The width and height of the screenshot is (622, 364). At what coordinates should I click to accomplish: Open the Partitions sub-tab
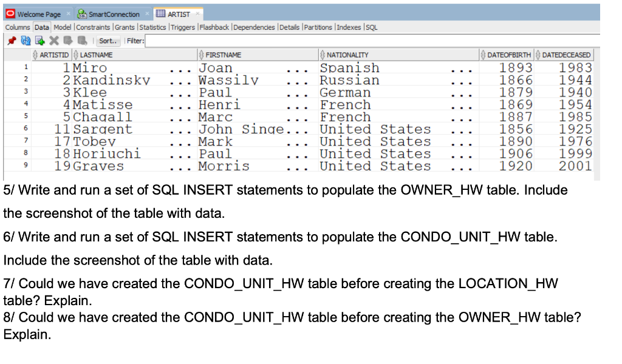click(x=318, y=27)
